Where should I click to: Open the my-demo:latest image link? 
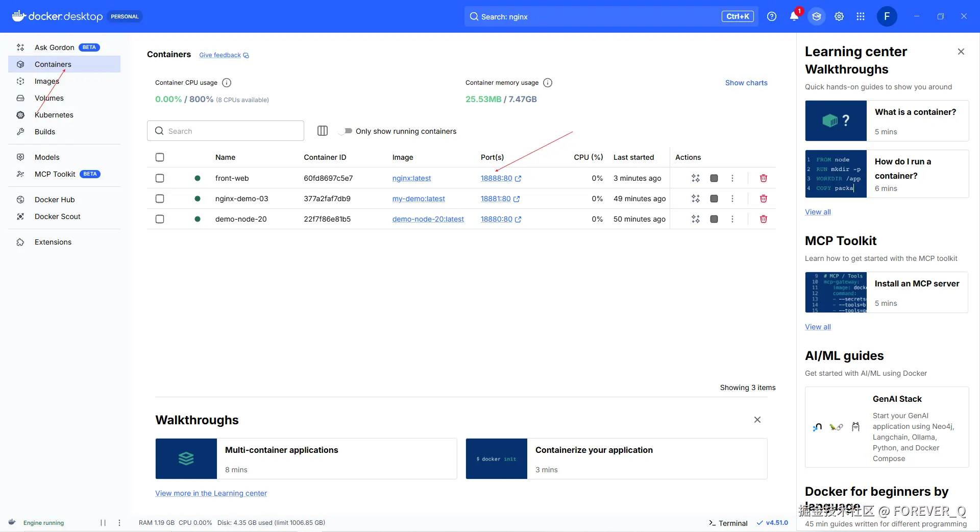(x=419, y=199)
